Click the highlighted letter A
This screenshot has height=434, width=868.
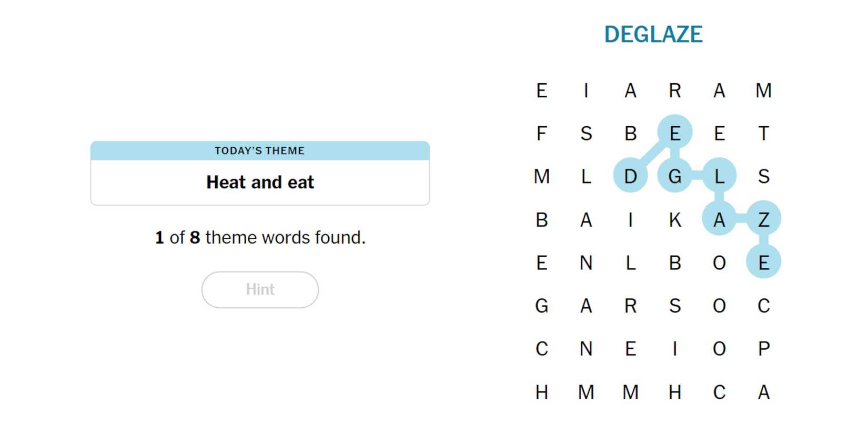(x=719, y=219)
